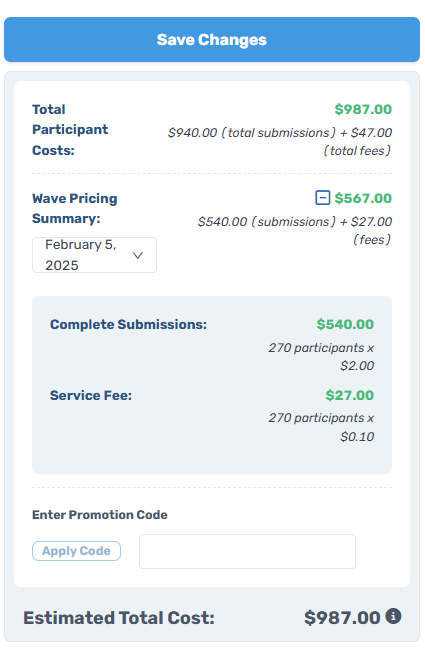Click the 270 participants x $0.10 text
The image size is (425, 663).
coord(321,427)
